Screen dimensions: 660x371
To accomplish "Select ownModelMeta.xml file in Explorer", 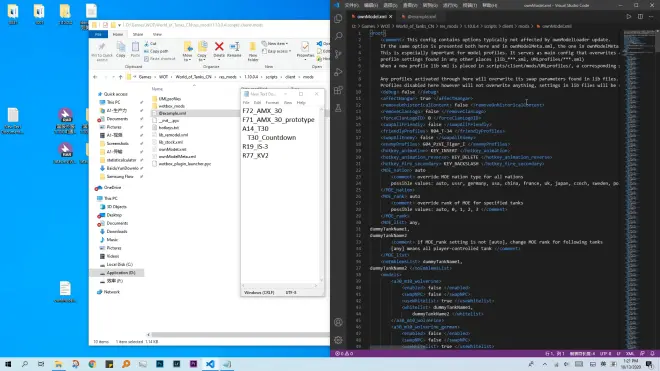I will coord(177,157).
